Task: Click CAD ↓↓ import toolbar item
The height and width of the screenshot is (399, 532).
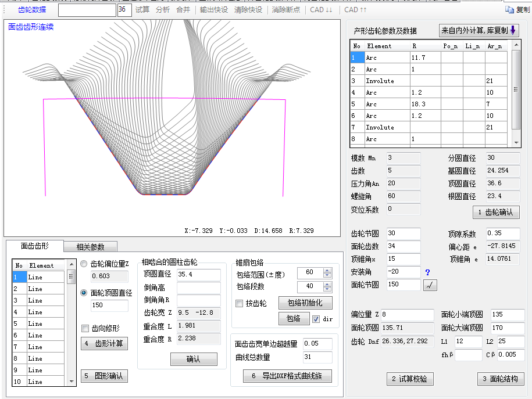Action: point(321,10)
